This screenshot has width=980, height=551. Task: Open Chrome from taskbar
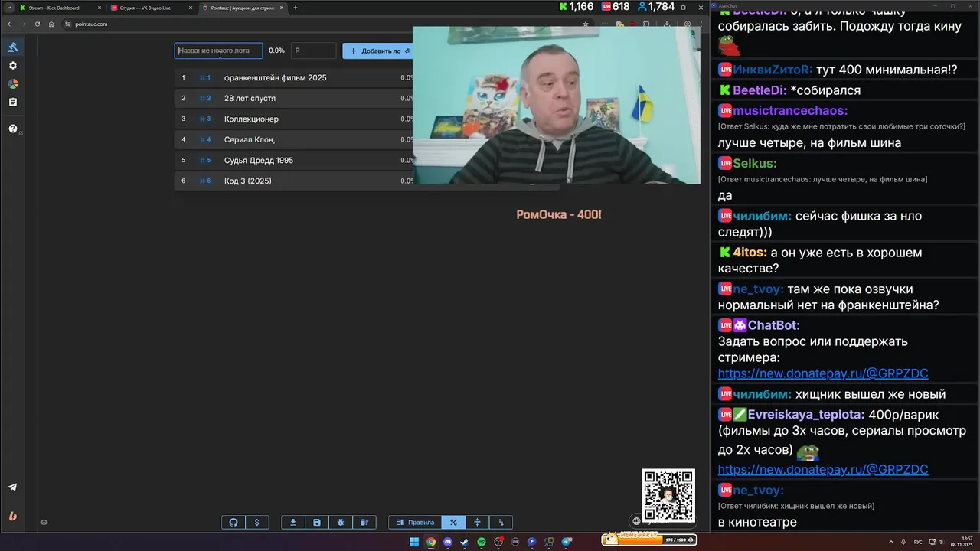431,542
